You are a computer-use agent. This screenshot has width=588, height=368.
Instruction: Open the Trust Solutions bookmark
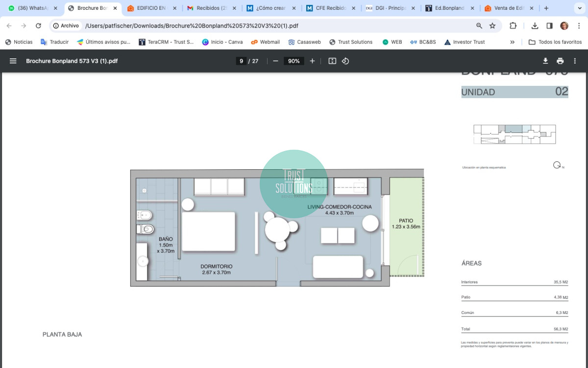coord(351,42)
